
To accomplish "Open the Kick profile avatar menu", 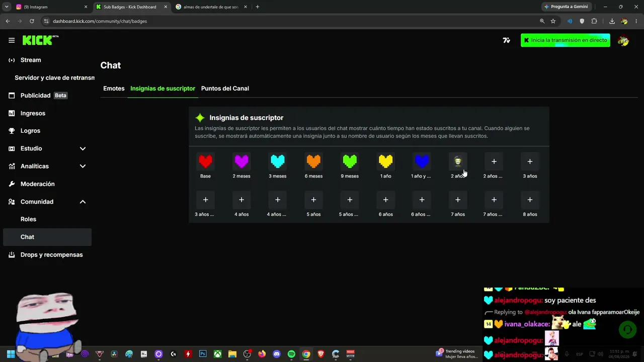I will click(x=623, y=41).
